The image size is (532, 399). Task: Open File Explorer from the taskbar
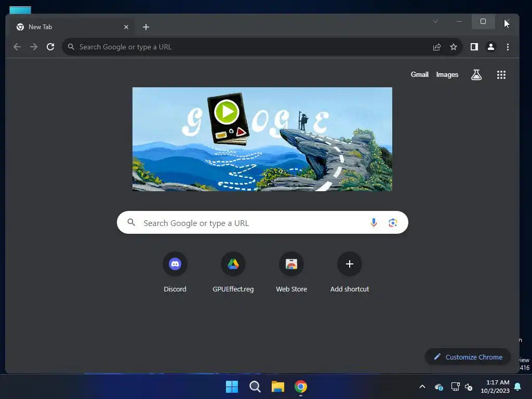(278, 387)
